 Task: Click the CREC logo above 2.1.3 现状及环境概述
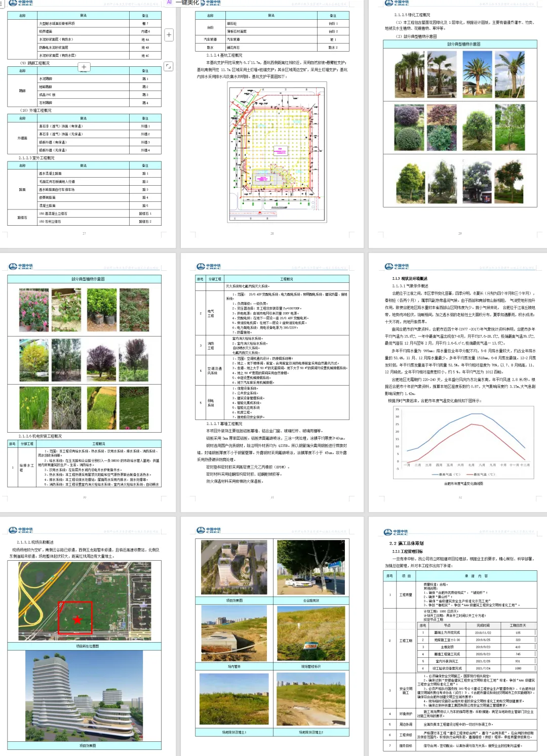coord(396,267)
